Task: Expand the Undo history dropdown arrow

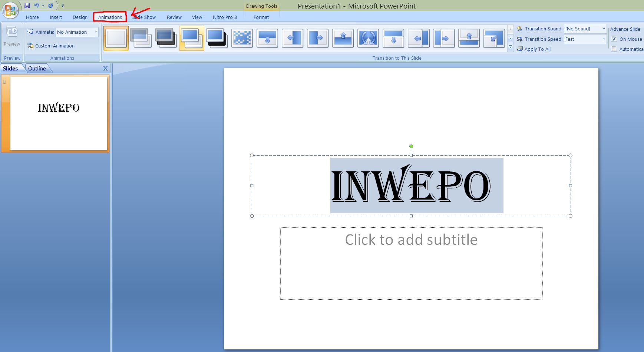Action: (x=43, y=6)
